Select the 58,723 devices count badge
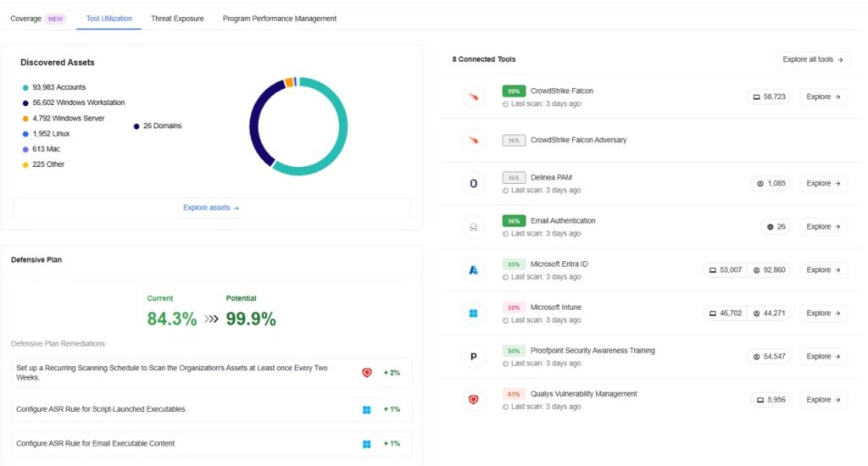868x466 pixels. click(769, 97)
